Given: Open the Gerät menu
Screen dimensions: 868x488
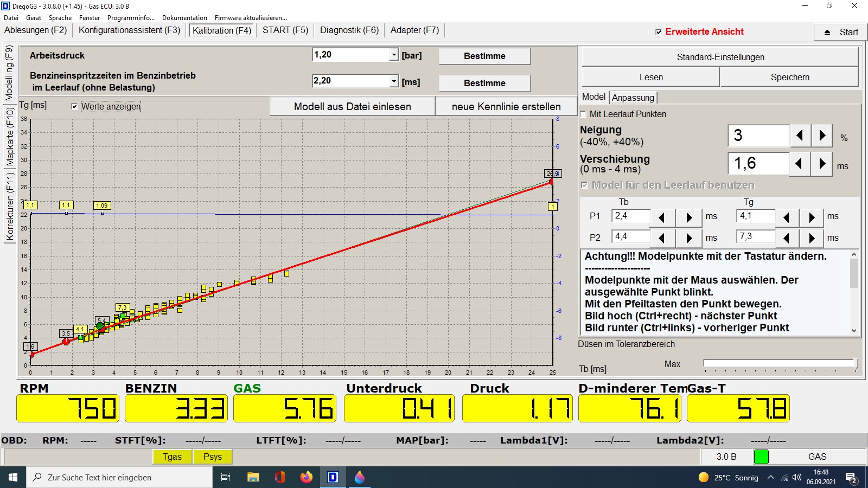Looking at the screenshot, I should tap(34, 18).
